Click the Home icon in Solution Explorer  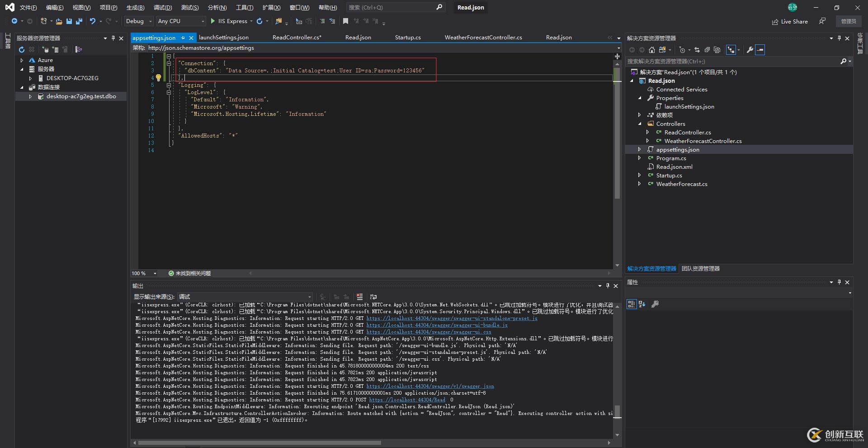point(651,50)
